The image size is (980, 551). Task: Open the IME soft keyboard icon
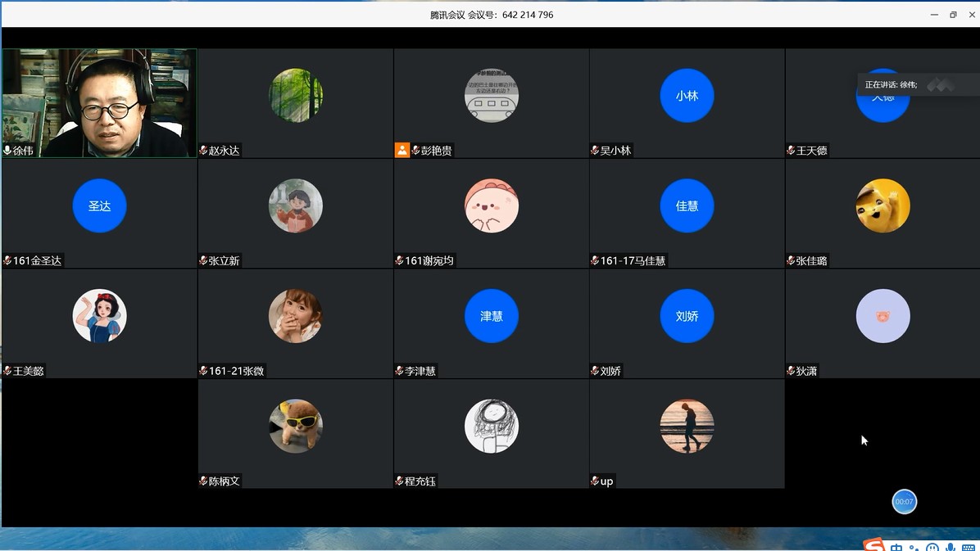[x=969, y=548]
